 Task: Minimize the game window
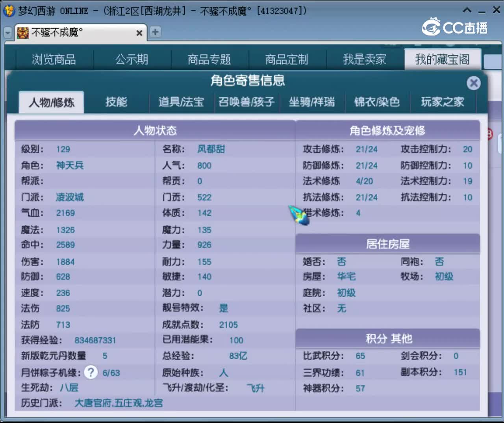click(x=482, y=12)
